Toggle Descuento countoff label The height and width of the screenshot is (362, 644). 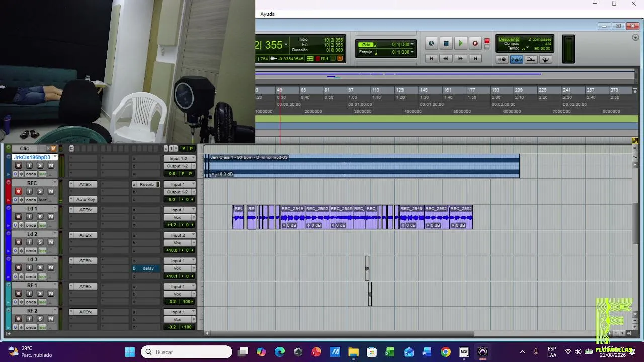point(509,39)
